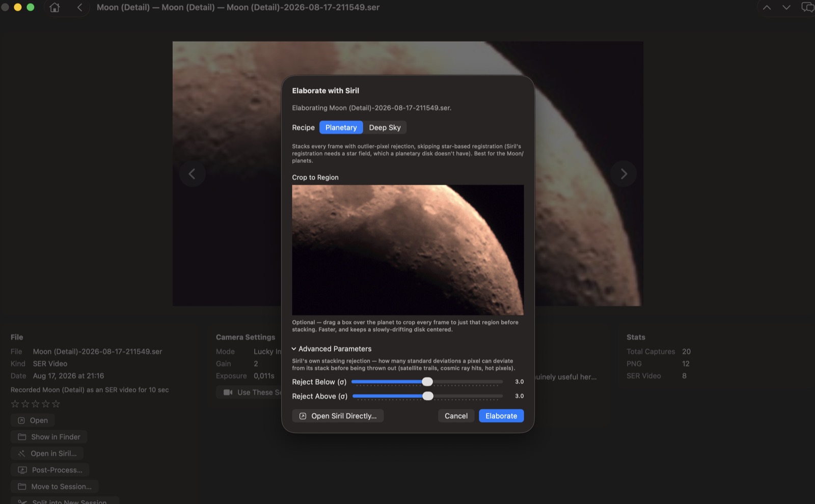Adjust the Reject Above sigma slider

pos(427,396)
